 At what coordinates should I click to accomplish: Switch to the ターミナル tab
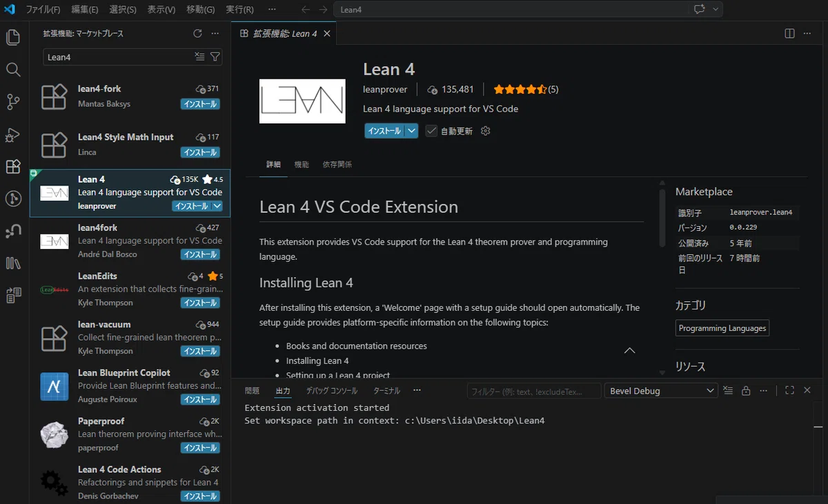pyautogui.click(x=386, y=390)
